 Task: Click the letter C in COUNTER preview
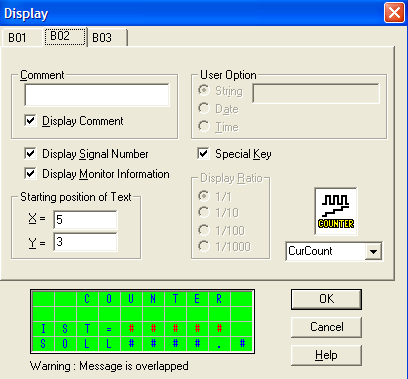87,299
